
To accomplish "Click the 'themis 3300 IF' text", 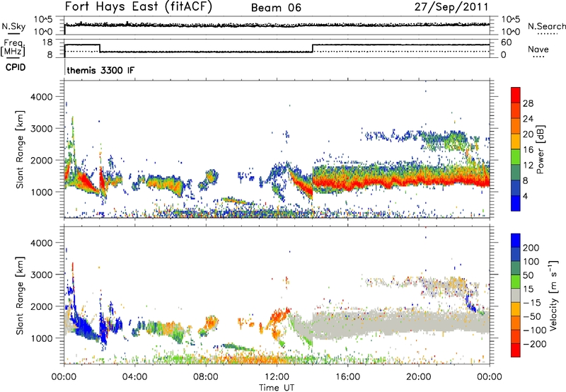I will tap(100, 70).
